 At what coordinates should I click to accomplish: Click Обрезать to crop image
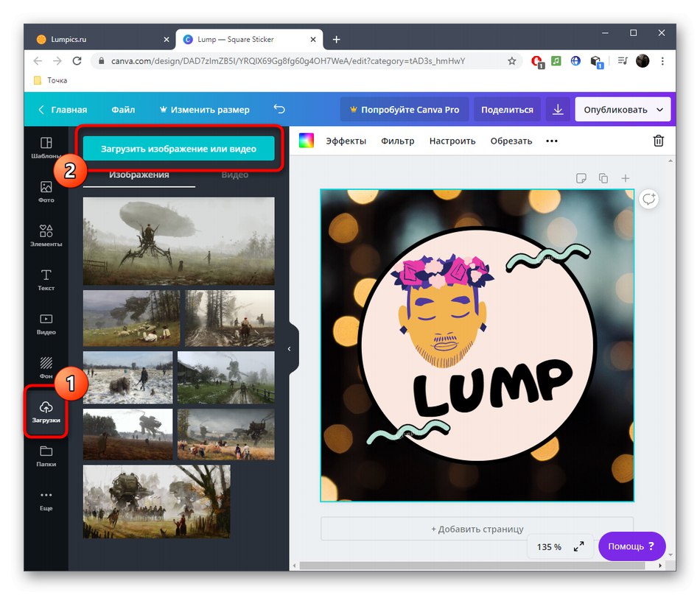click(511, 141)
